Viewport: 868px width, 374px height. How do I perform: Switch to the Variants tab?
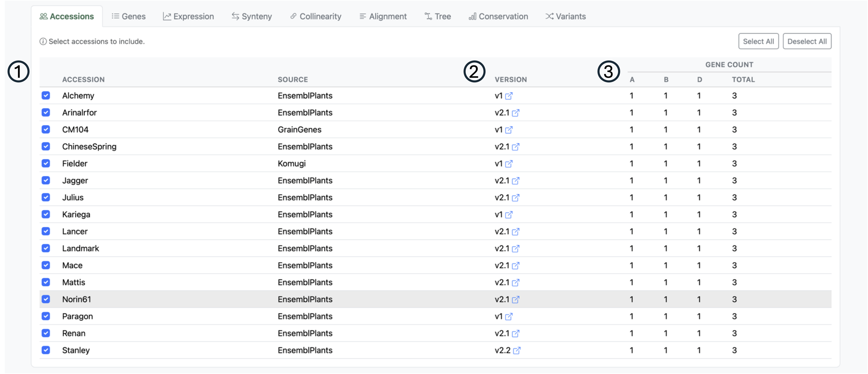(x=566, y=16)
